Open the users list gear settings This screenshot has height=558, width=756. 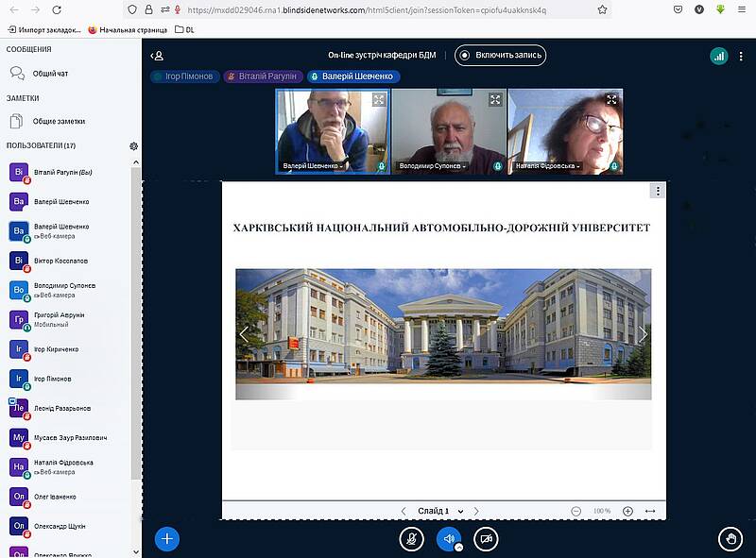(x=133, y=146)
